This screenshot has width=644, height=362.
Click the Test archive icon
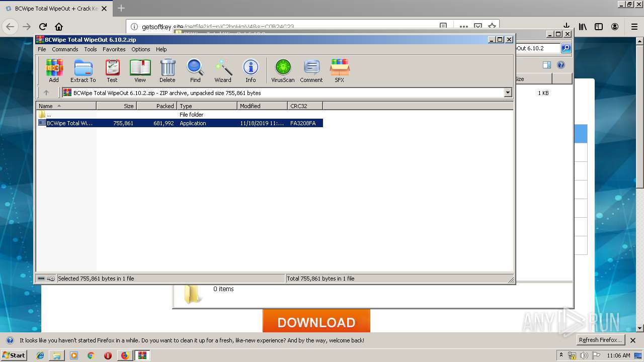click(x=112, y=70)
